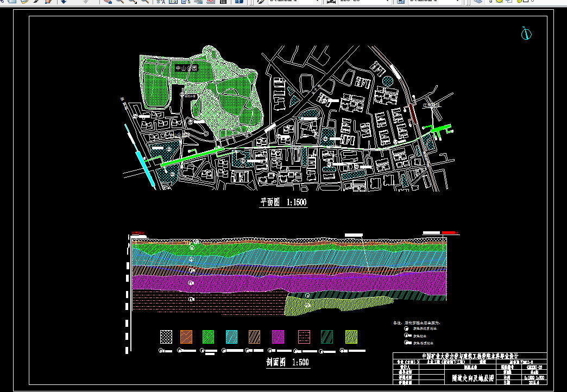Expand the Standard table style dropdown
Screen dimensions: 567x392
457,1
